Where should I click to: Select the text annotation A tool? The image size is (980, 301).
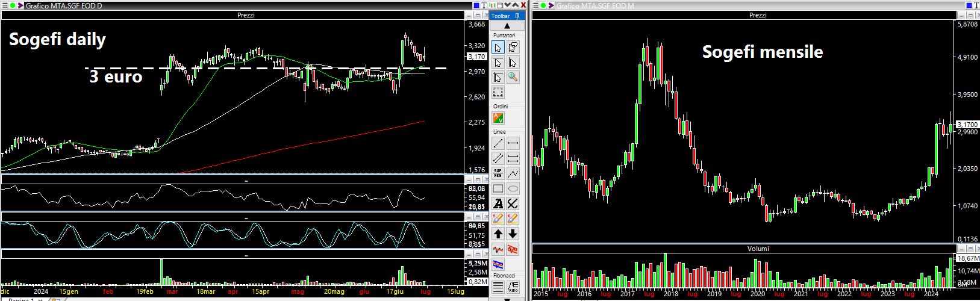click(x=498, y=204)
